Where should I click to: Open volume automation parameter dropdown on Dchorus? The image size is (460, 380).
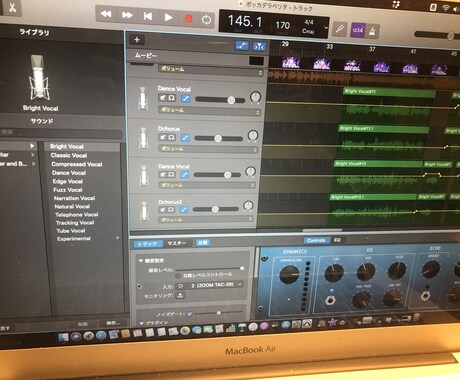coord(208,149)
